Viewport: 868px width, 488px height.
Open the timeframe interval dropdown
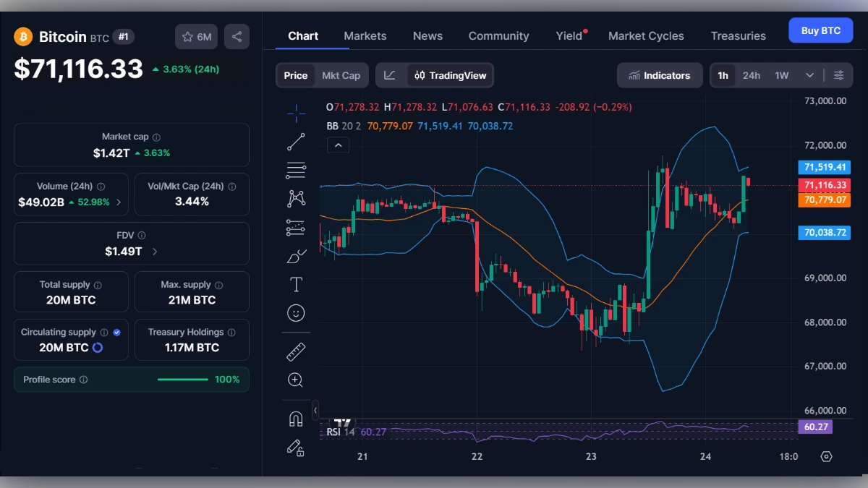(x=810, y=74)
